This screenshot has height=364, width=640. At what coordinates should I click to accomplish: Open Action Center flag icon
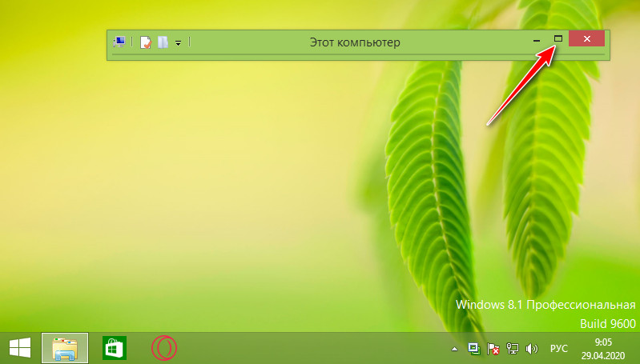tap(493, 349)
